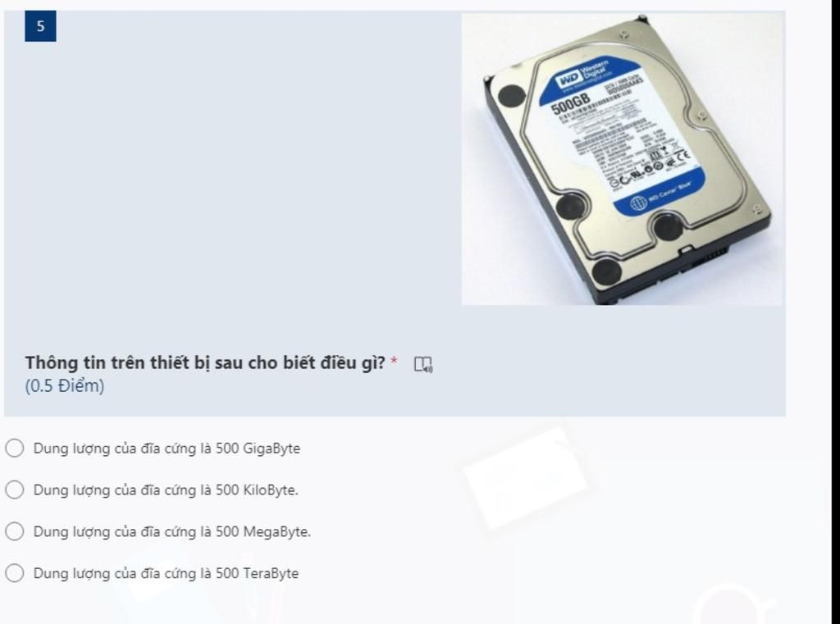Select the 500 GigaByte radio button
This screenshot has height=624, width=840.
(x=15, y=449)
